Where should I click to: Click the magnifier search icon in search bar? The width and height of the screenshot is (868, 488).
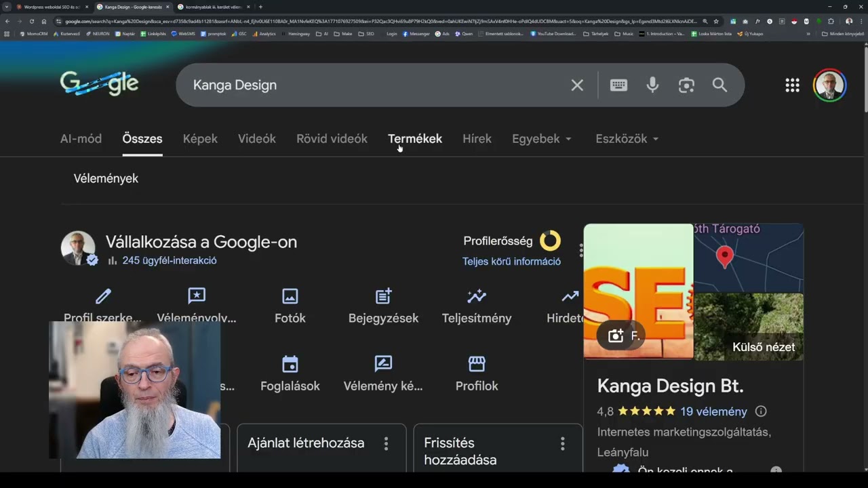(719, 85)
